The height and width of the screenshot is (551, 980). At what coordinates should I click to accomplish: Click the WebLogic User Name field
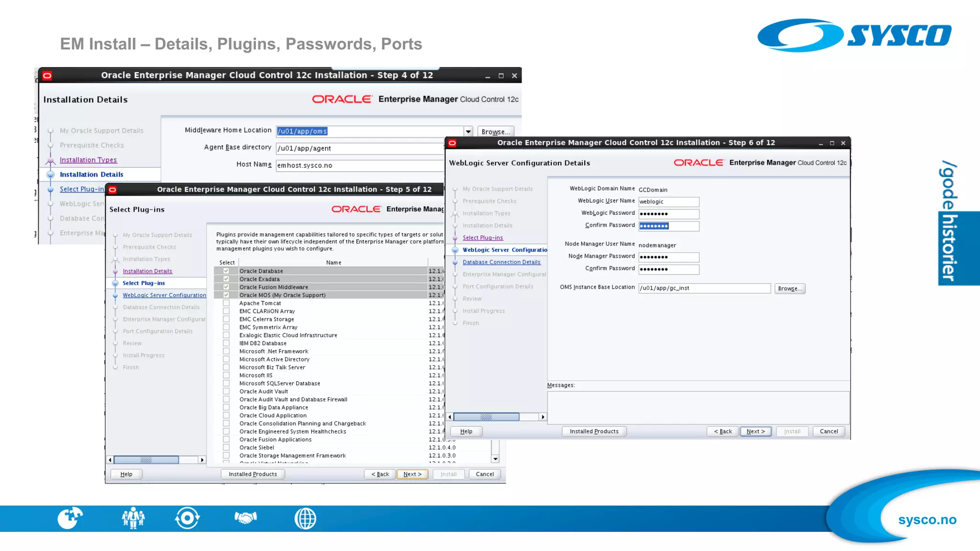(x=668, y=202)
